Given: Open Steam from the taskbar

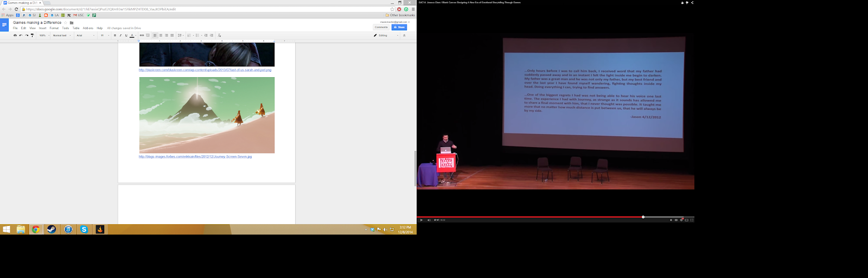Looking at the screenshot, I should [51, 230].
